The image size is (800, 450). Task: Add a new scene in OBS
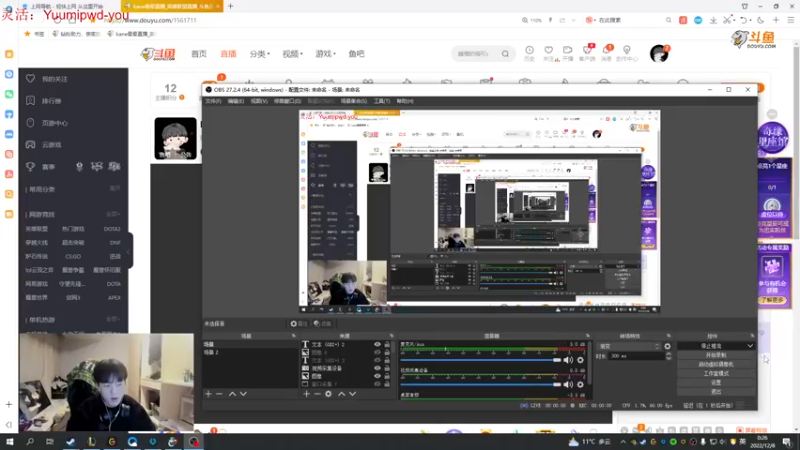click(208, 394)
